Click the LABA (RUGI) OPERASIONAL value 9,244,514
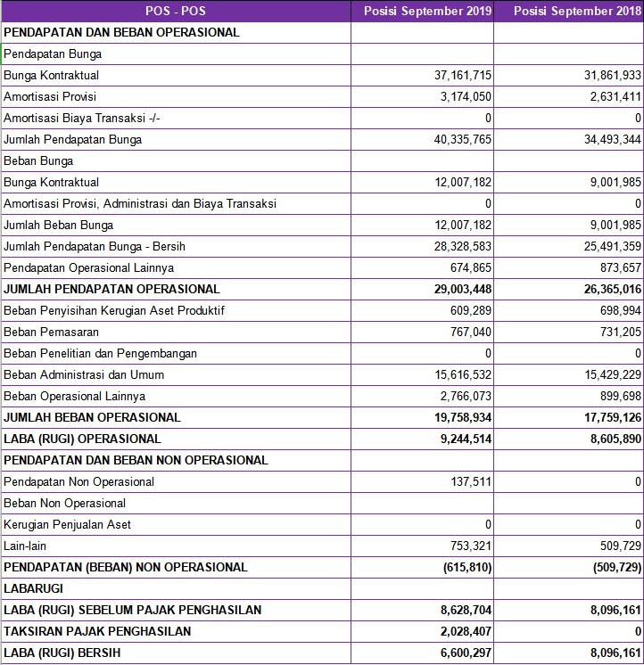Image resolution: width=644 pixels, height=665 pixels. tap(466, 439)
